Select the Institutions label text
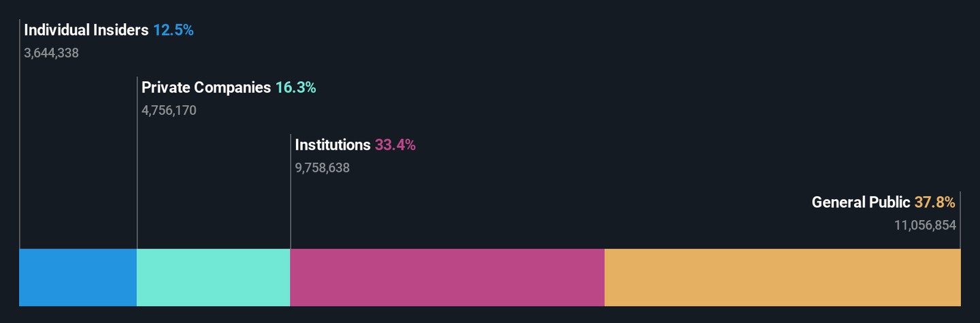 coord(333,144)
